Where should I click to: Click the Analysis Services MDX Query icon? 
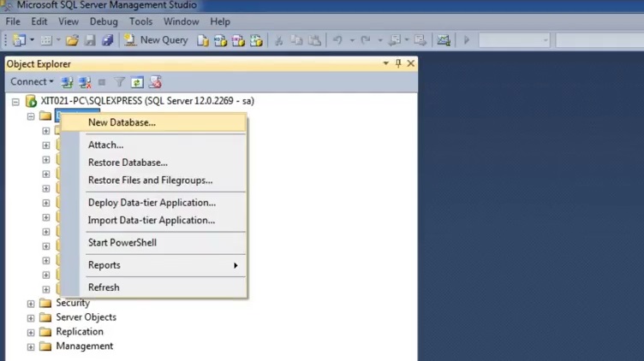click(221, 40)
